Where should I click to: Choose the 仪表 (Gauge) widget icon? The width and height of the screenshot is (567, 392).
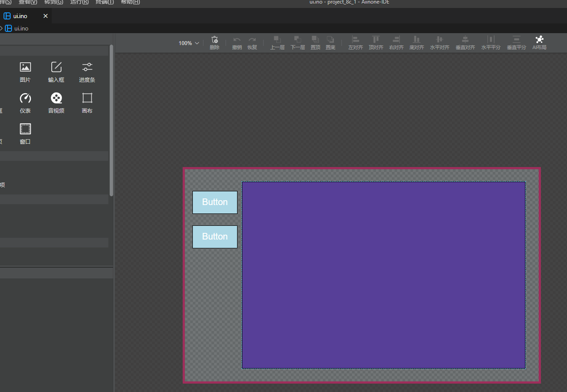click(x=25, y=99)
